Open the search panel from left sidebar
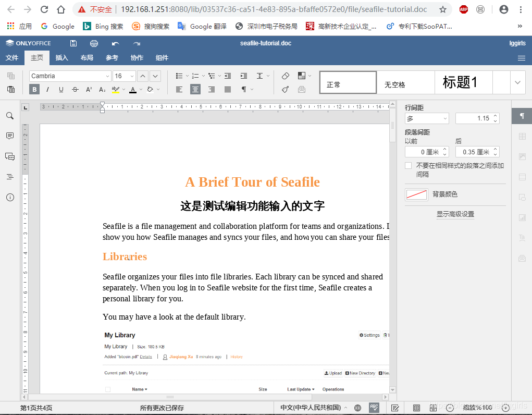Image resolution: width=532 pixels, height=415 pixels. point(10,116)
